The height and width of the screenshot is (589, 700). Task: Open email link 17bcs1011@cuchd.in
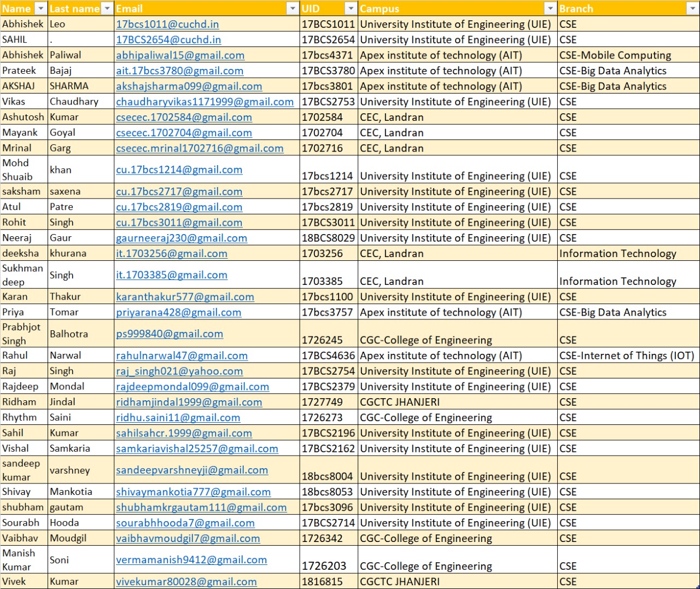click(x=167, y=25)
